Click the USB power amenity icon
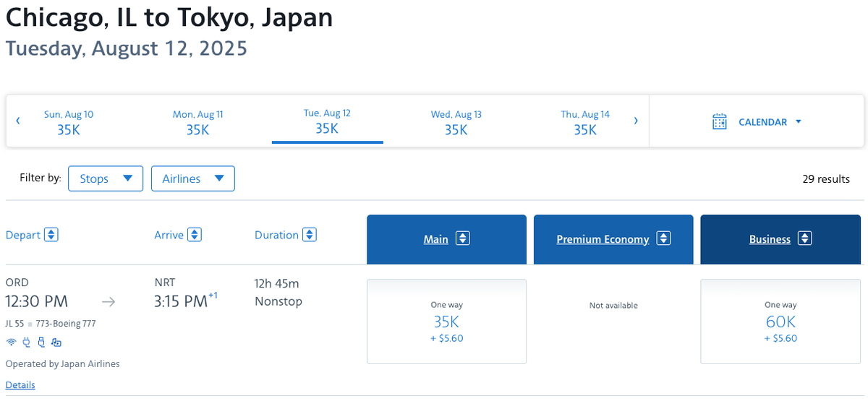Screen dimensions: 868x401 click(x=41, y=342)
